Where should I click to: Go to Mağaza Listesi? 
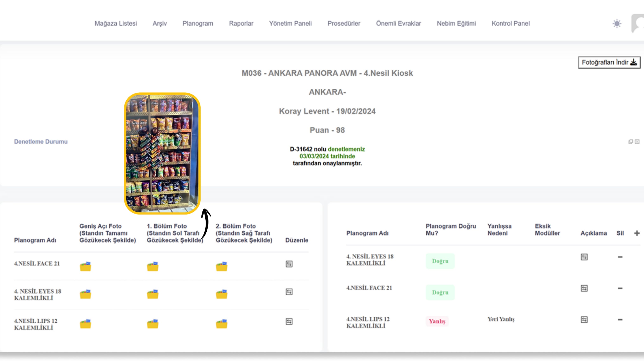click(116, 24)
